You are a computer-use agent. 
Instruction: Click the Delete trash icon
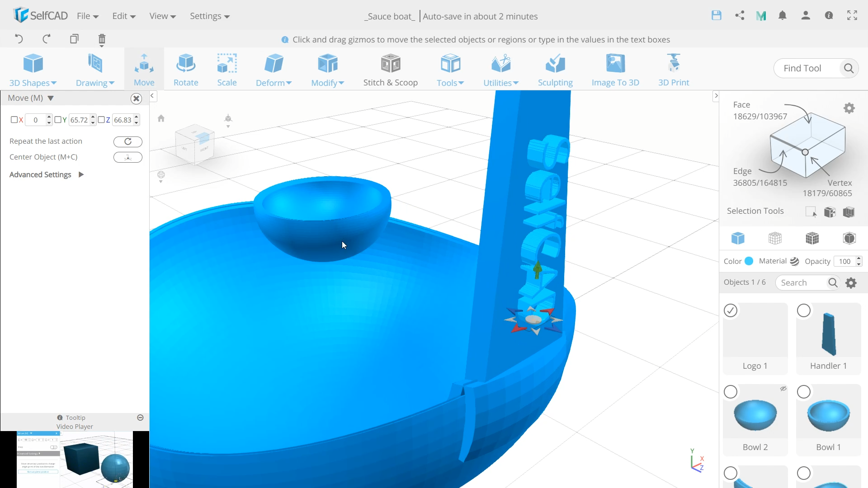(102, 39)
